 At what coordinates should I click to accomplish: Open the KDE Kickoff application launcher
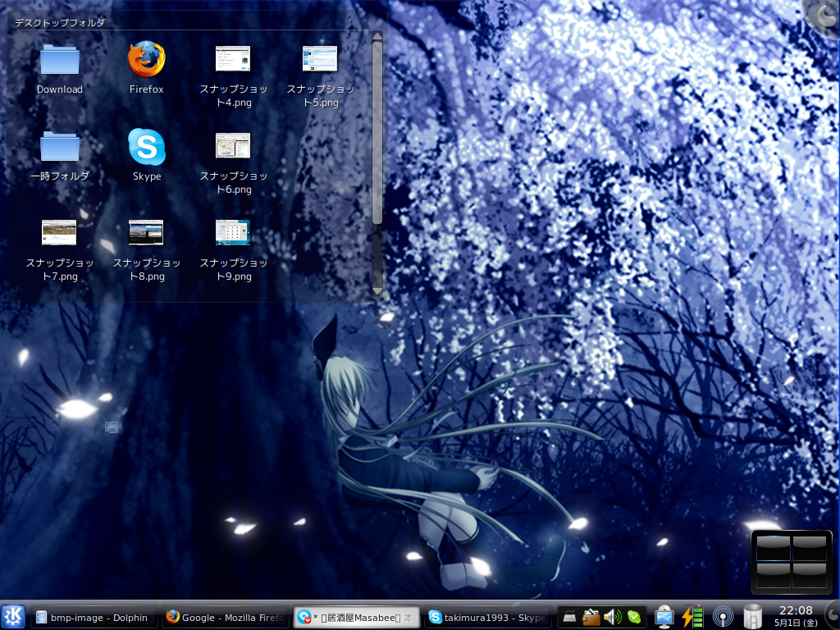[x=13, y=617]
